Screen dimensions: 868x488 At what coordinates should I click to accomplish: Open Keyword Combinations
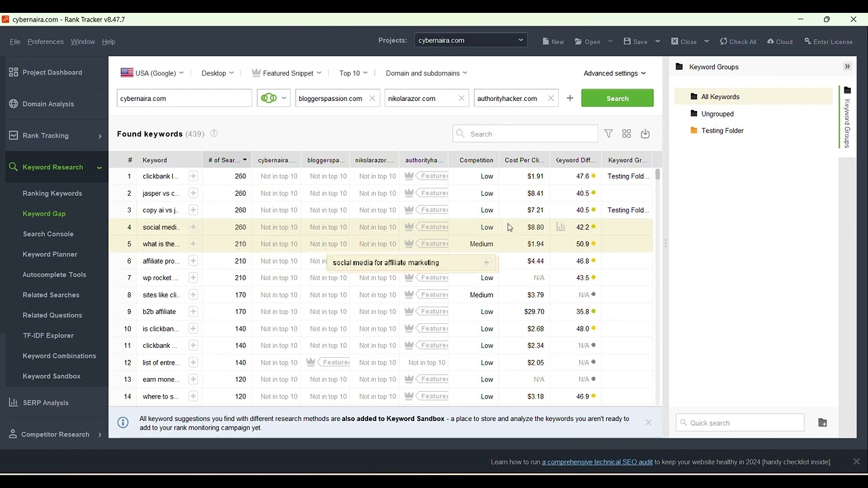click(x=60, y=356)
